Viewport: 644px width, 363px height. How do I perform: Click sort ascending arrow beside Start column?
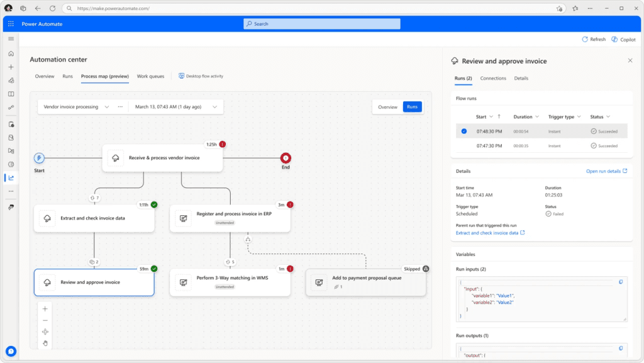(x=499, y=116)
